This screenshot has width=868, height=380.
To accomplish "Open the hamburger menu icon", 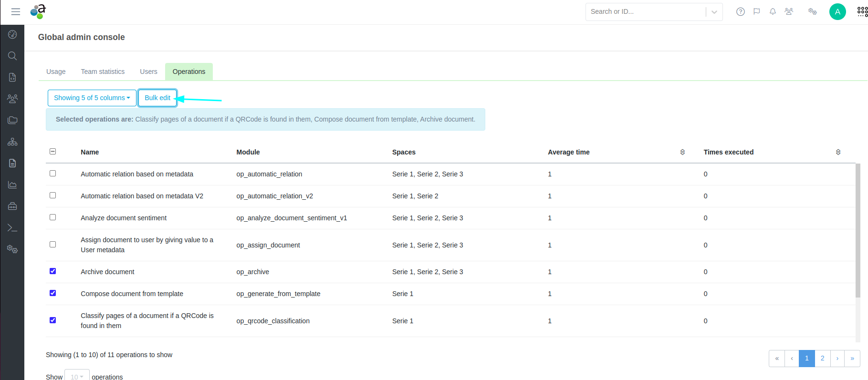I will [15, 12].
